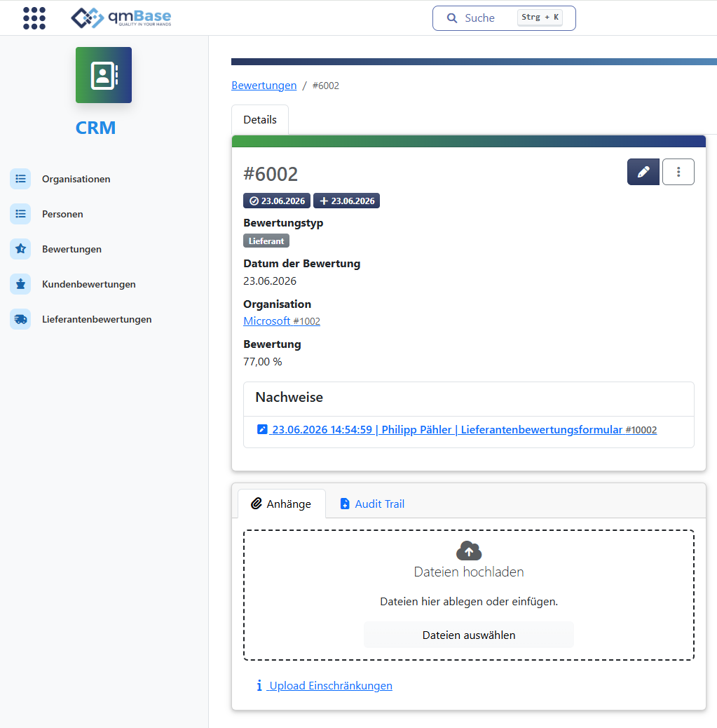Click the Dateien auswählen button
Screen dimensions: 717x728
click(x=469, y=635)
